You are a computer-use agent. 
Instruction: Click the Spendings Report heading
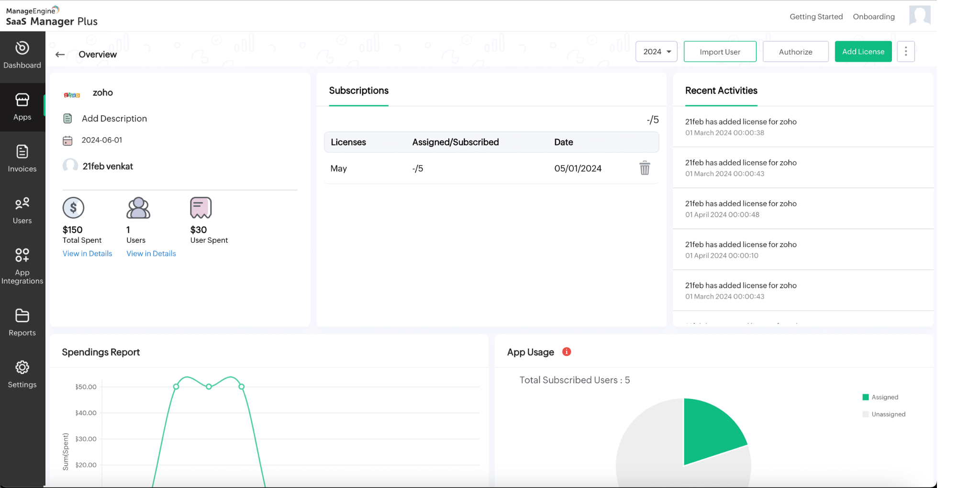(101, 352)
